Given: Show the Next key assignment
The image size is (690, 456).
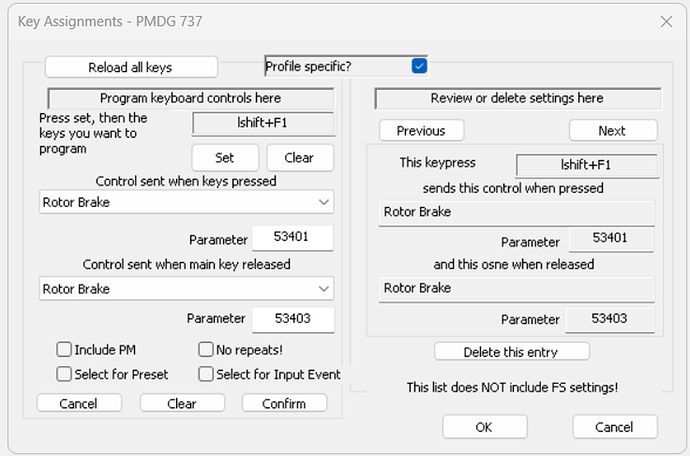Looking at the screenshot, I should coord(613,131).
